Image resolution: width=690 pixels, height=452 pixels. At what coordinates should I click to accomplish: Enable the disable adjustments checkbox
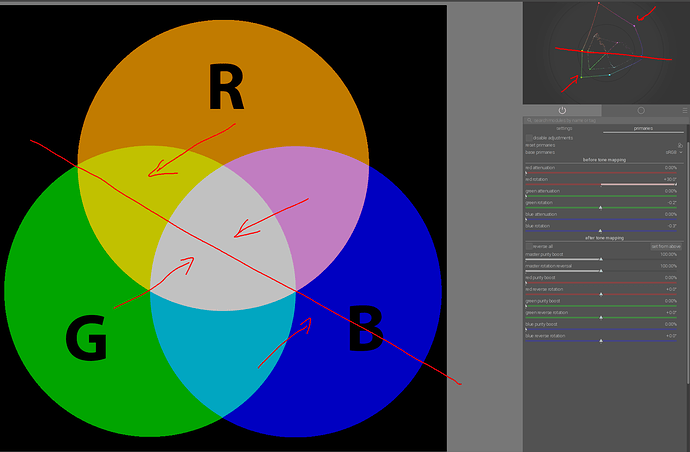[x=529, y=138]
